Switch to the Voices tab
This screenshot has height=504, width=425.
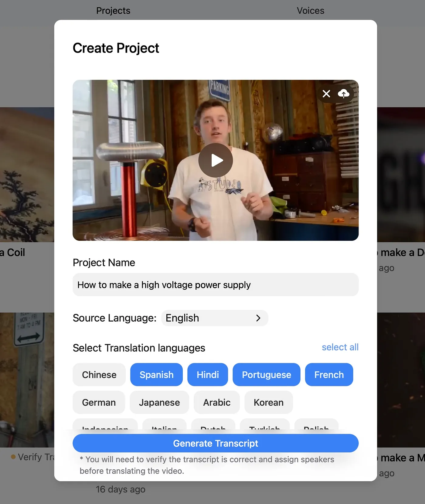(x=311, y=11)
